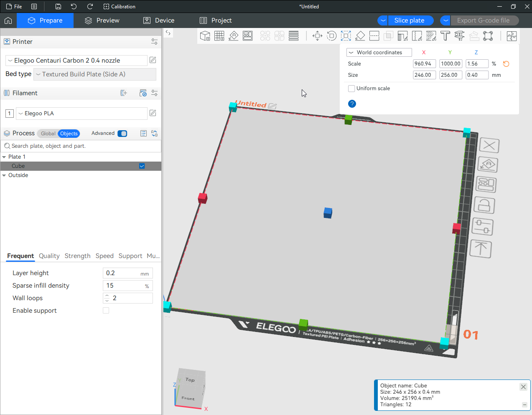This screenshot has height=415, width=532.
Task: Select the Auto orient tool in top toolbar
Action: [x=234, y=36]
